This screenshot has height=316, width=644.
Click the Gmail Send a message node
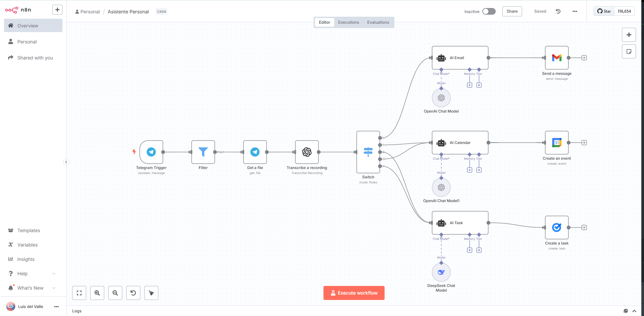point(556,58)
